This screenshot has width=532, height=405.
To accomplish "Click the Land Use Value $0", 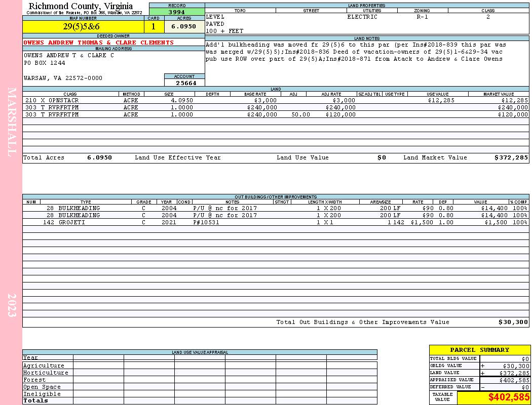I will (x=382, y=158).
